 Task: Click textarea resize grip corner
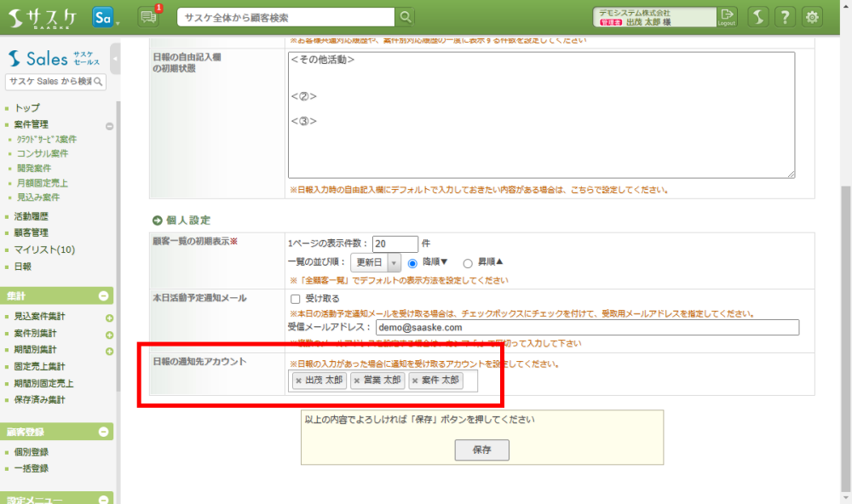coord(792,175)
